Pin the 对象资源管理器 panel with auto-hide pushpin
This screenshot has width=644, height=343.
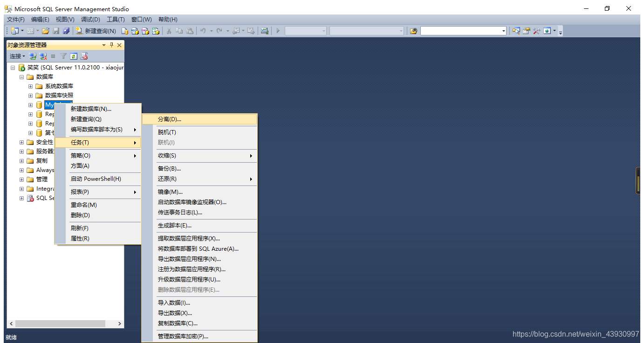pyautogui.click(x=111, y=45)
